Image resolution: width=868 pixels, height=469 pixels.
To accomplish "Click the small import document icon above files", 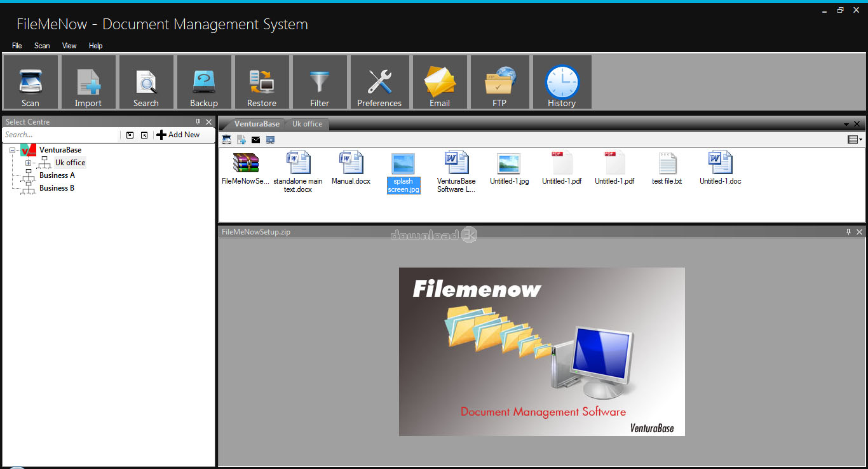I will click(241, 140).
